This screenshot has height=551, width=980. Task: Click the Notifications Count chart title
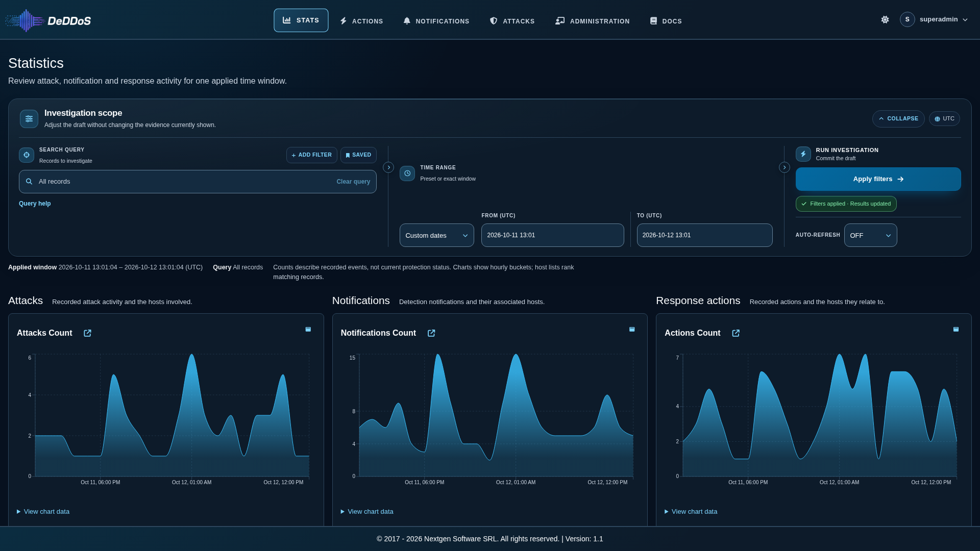[378, 333]
